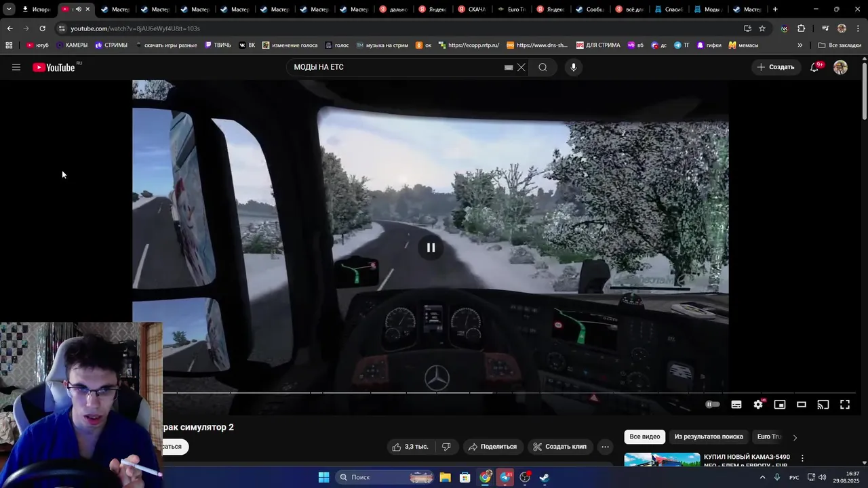Image resolution: width=868 pixels, height=488 pixels.
Task: Open the Chrome apps grid on the bookmarks bar
Action: pyautogui.click(x=9, y=45)
